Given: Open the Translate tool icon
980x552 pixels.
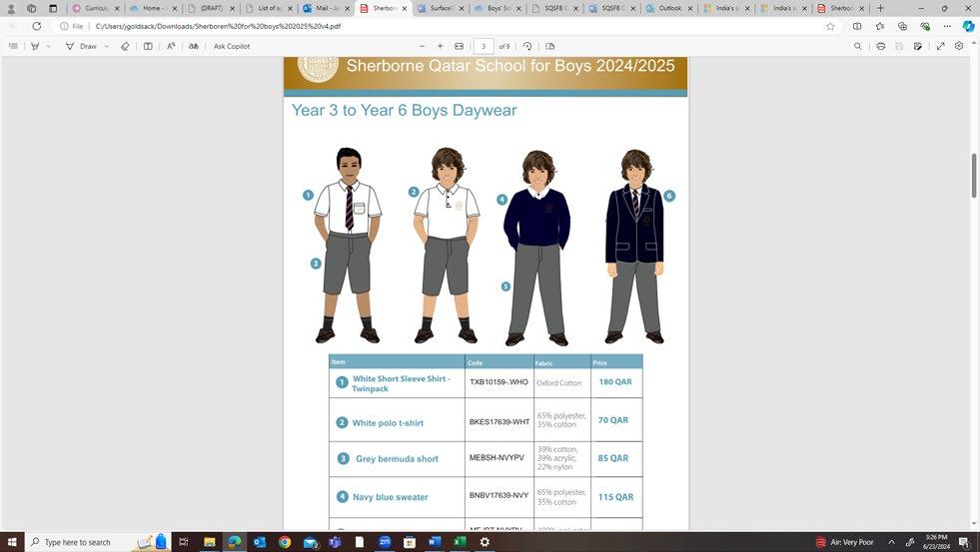Looking at the screenshot, I should 194,46.
